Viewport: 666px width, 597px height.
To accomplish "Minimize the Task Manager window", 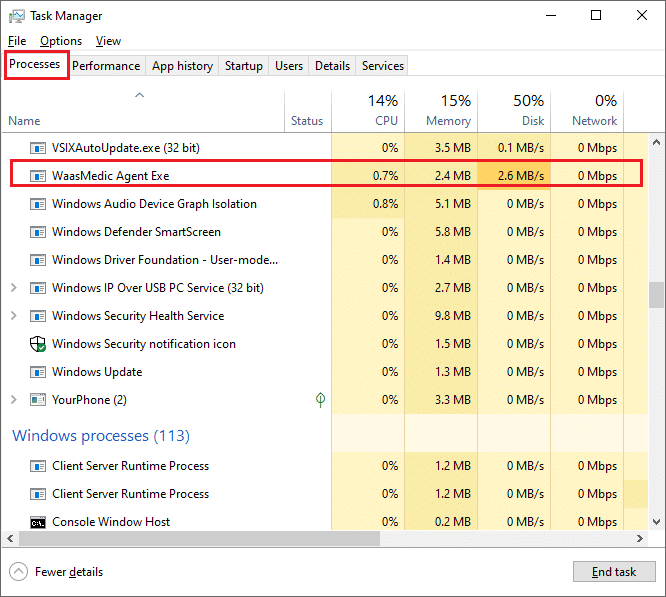I will (x=551, y=16).
